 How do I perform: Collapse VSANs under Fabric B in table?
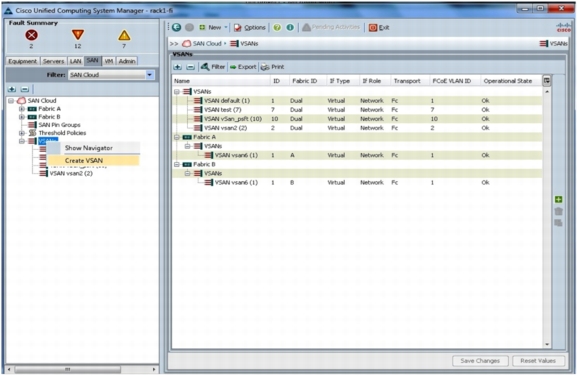(x=188, y=174)
